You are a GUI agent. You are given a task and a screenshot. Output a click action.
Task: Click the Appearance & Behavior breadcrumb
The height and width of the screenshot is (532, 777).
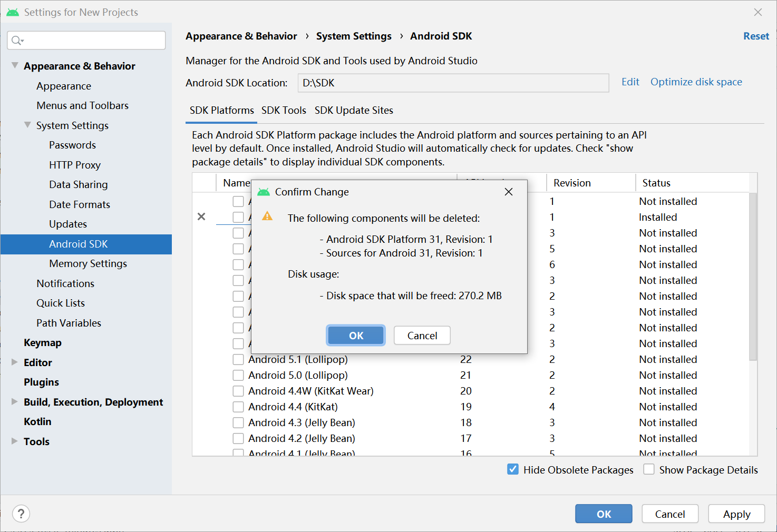241,36
